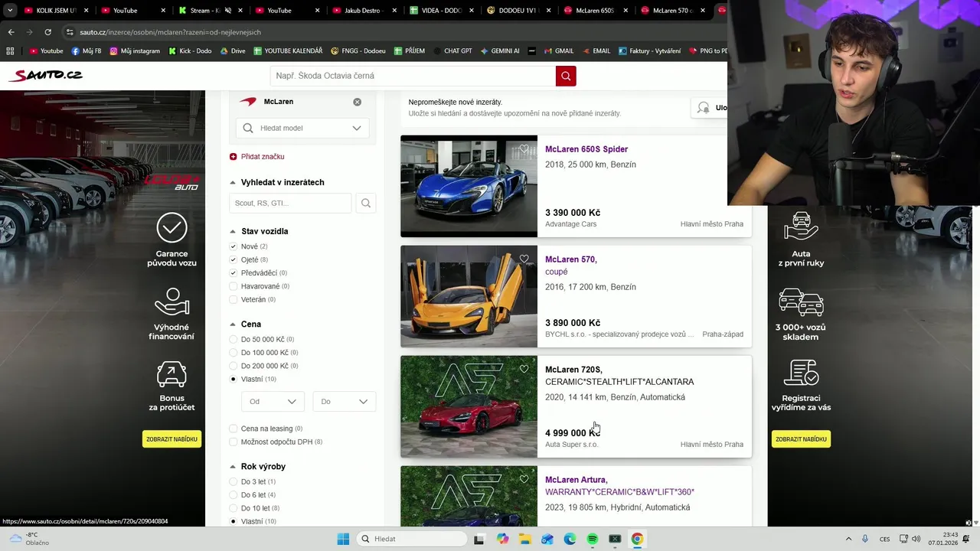The image size is (980, 551).
Task: Open the Drive bookmark
Action: click(x=232, y=51)
